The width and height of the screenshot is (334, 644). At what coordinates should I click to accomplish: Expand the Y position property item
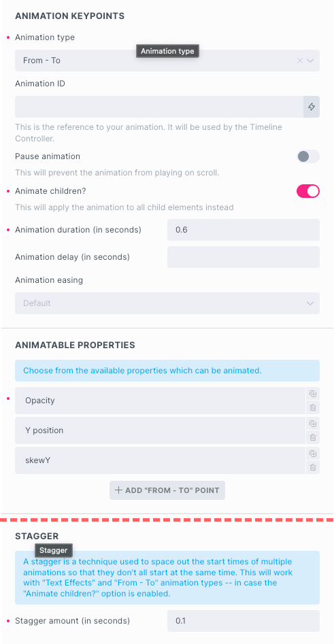click(161, 430)
